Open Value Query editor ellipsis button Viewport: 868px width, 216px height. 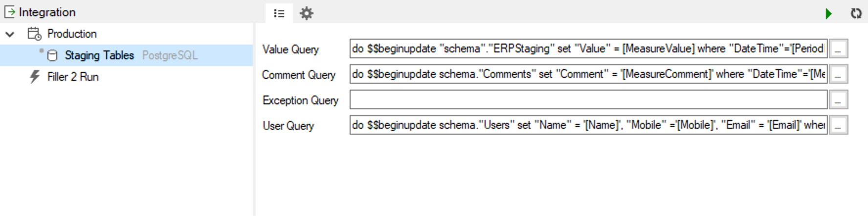pyautogui.click(x=838, y=48)
